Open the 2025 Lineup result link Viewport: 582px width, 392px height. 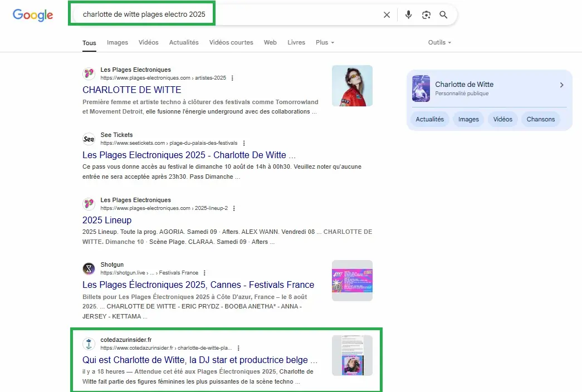(107, 220)
